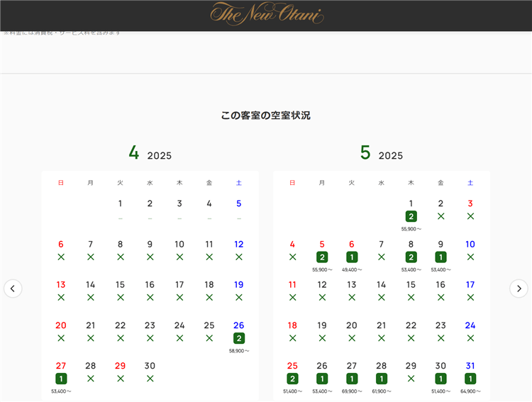
Task: Choose May 1 availability badge
Action: 411,216
